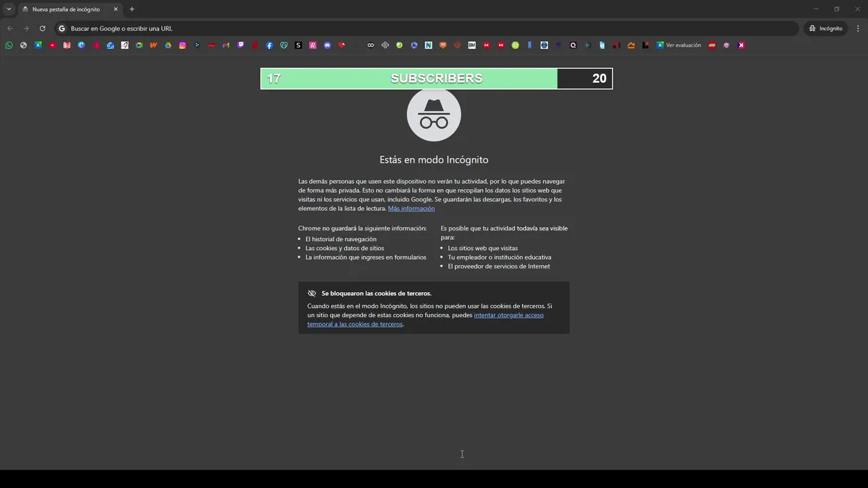Close the Nueva pestaña de incógnito tab

115,9
